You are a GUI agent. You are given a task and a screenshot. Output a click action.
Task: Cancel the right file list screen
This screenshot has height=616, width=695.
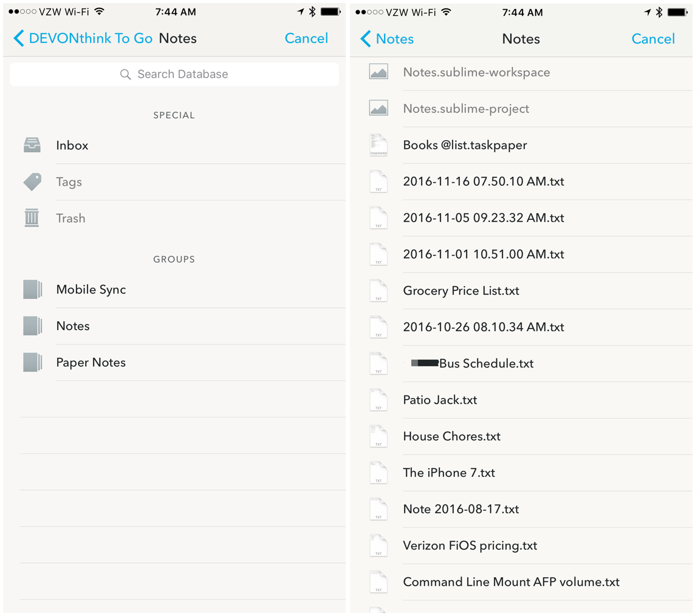point(653,38)
